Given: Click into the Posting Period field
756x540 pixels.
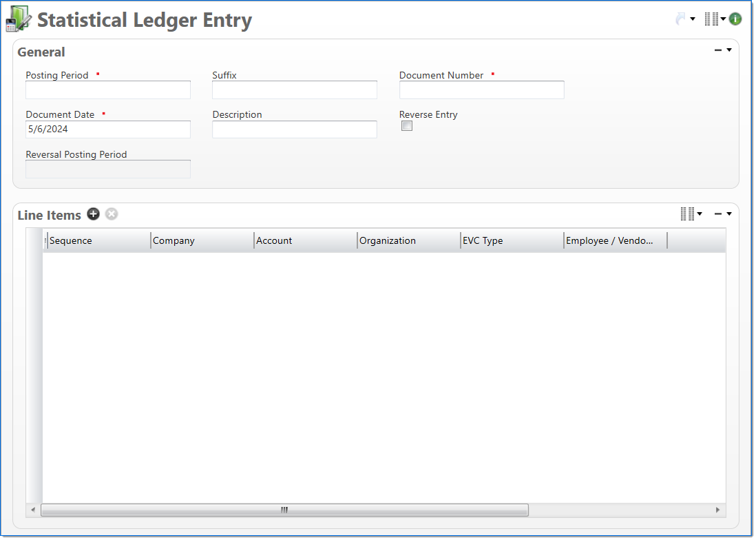Looking at the screenshot, I should click(x=108, y=90).
